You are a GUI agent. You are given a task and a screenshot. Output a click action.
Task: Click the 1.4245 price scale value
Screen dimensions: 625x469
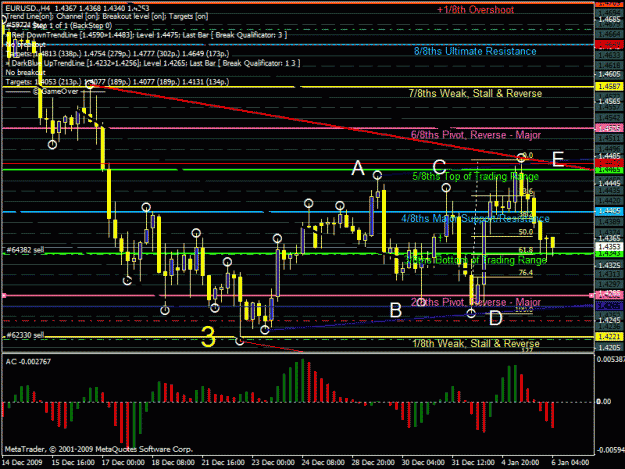[609, 320]
